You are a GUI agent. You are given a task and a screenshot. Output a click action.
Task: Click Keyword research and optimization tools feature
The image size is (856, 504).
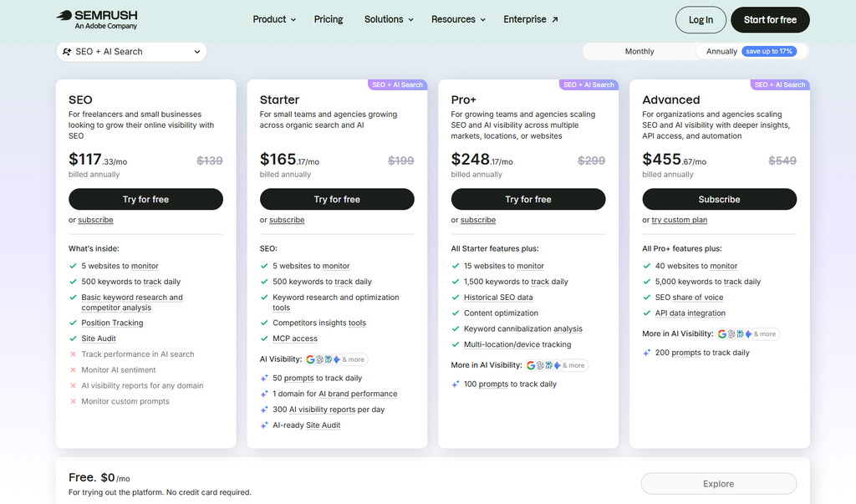[x=336, y=302]
